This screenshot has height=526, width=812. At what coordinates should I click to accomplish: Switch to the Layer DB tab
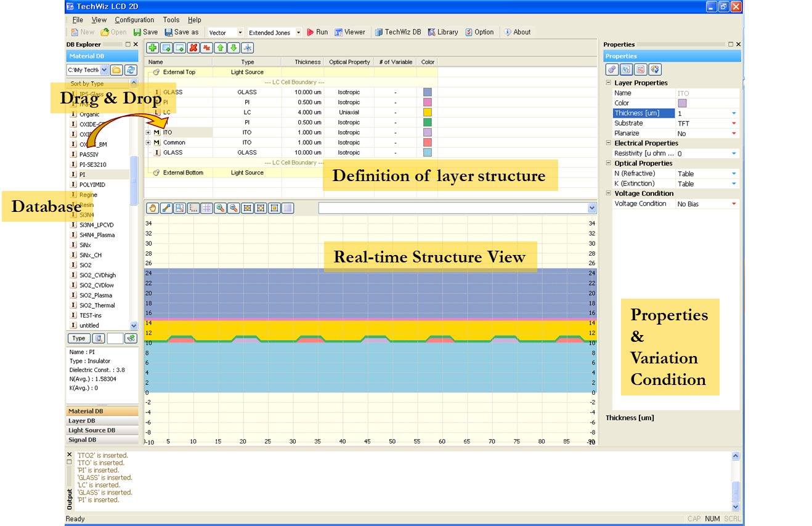click(102, 421)
